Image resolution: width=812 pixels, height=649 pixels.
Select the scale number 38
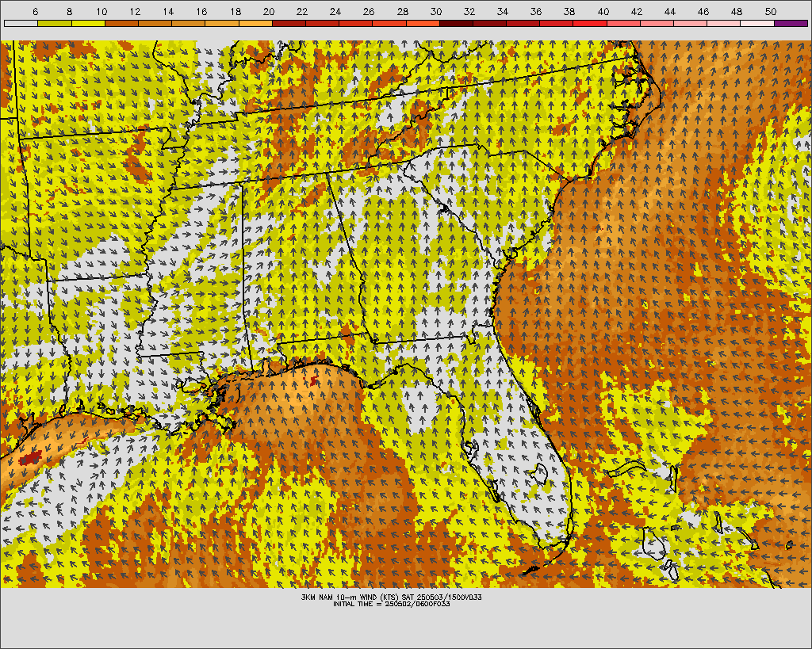pos(569,11)
